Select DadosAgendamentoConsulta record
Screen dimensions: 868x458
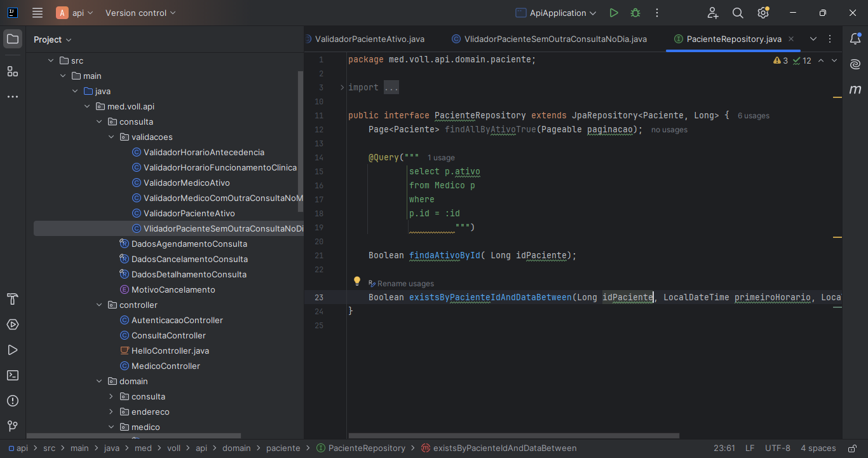[x=189, y=244]
